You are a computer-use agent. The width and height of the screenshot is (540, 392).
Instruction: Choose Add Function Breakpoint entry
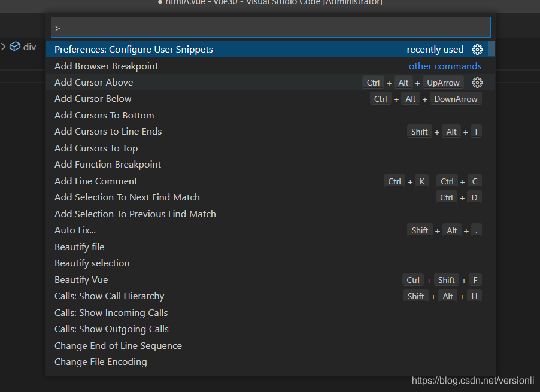[x=271, y=165]
